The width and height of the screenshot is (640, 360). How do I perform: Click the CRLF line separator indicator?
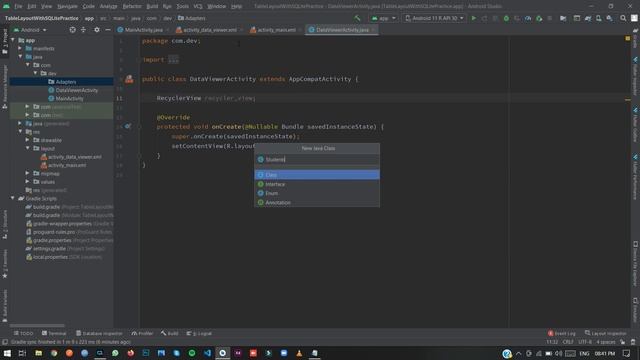[x=568, y=342]
